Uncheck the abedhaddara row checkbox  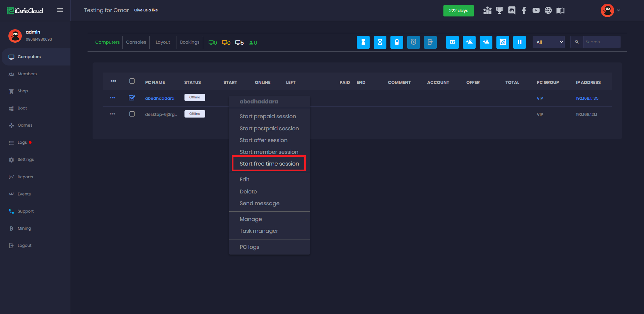coord(132,98)
